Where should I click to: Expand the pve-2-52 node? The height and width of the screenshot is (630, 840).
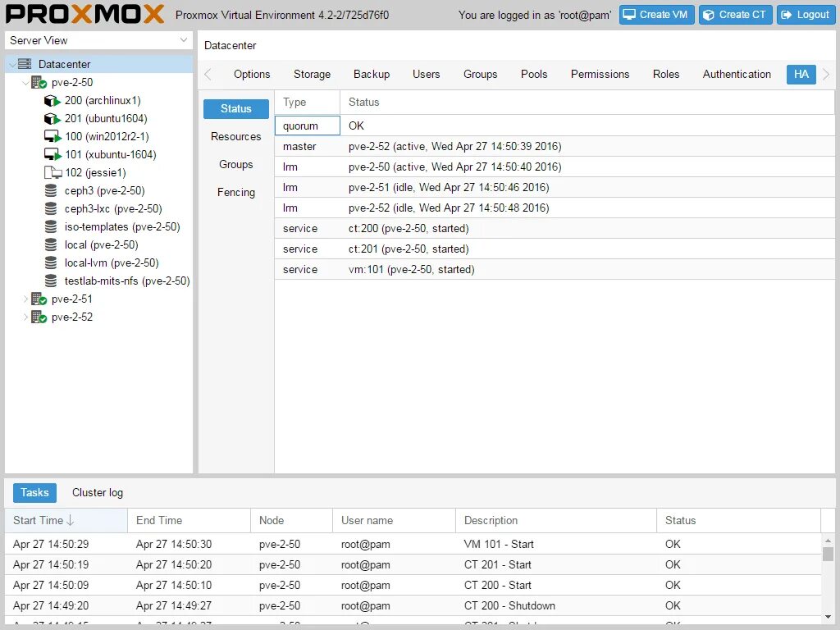click(x=25, y=317)
